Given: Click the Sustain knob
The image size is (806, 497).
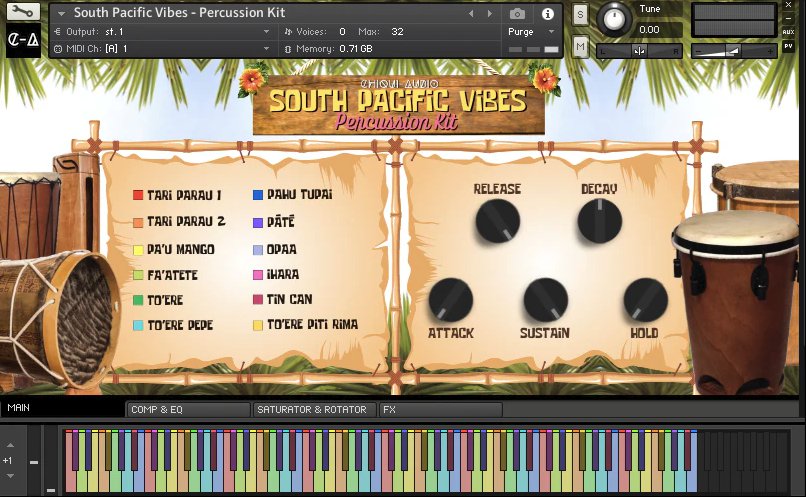Looking at the screenshot, I should click(545, 299).
